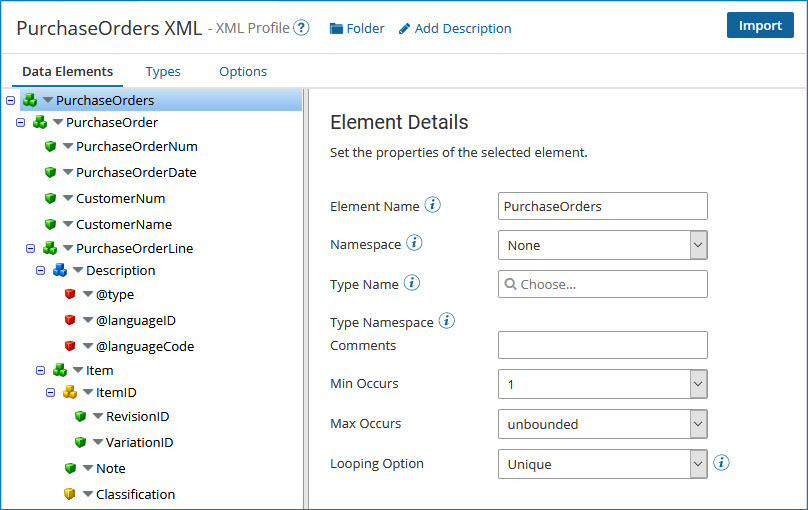808x510 pixels.
Task: Click the Type Name Choose search field
Action: coord(602,284)
